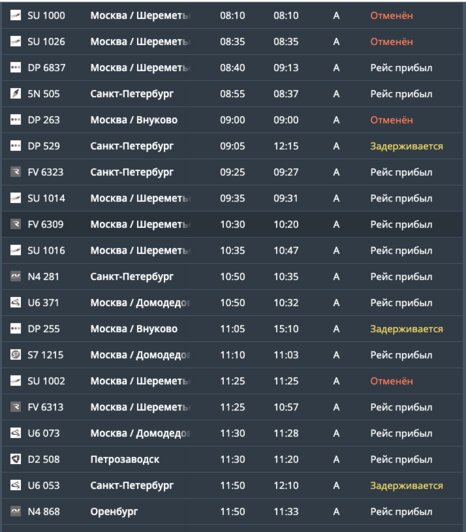Click the Отменён status for SU 1002
Image resolution: width=466 pixels, height=532 pixels.
click(391, 381)
